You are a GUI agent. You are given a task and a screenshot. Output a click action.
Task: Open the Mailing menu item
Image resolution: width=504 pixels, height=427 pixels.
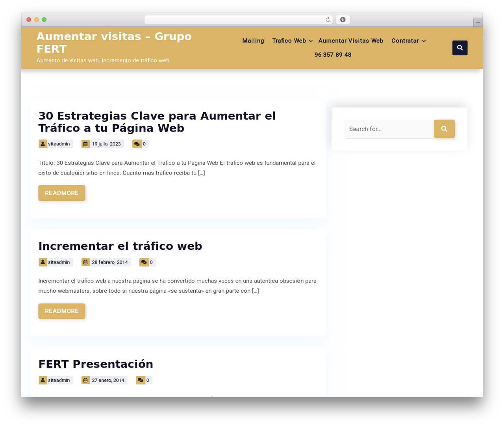(x=253, y=41)
